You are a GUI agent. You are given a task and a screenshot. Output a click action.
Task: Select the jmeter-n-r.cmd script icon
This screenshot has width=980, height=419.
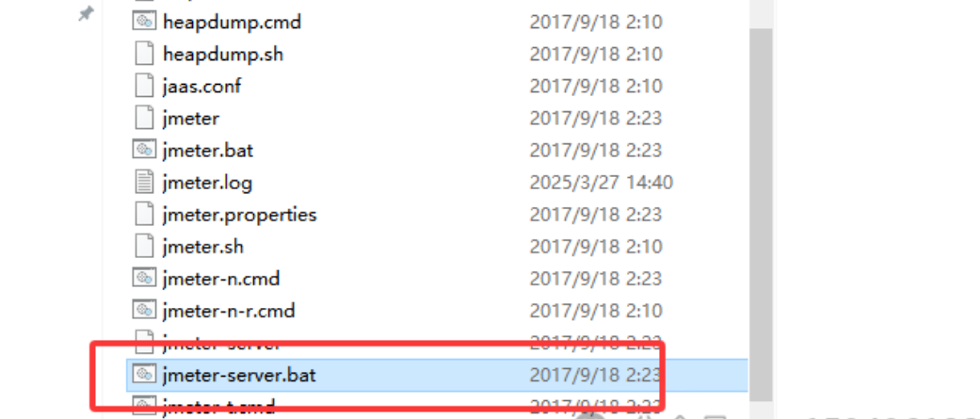coord(144,310)
